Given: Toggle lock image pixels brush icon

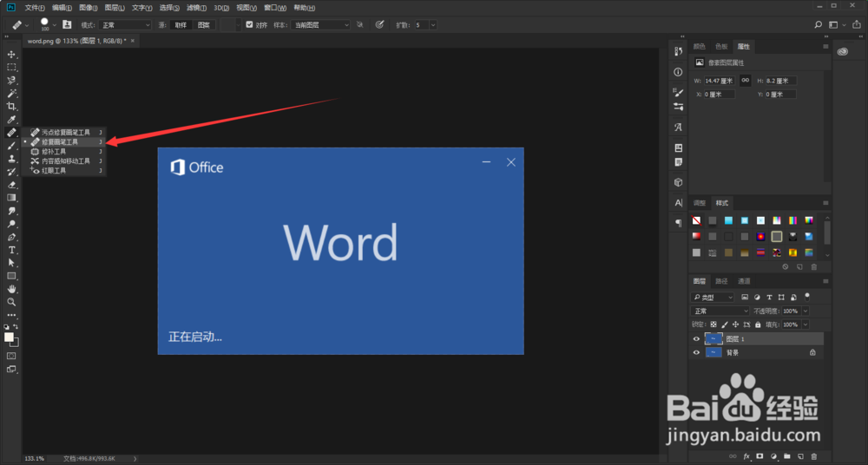Looking at the screenshot, I should click(x=724, y=324).
